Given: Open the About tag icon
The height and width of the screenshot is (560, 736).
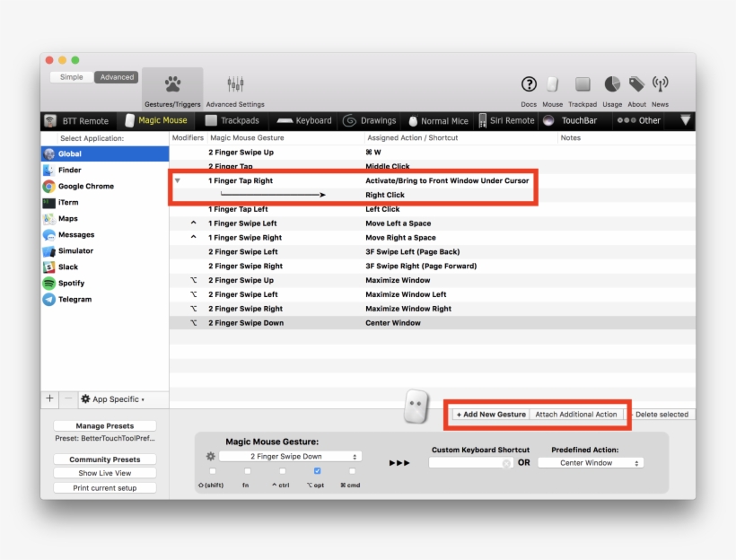Looking at the screenshot, I should tap(636, 84).
